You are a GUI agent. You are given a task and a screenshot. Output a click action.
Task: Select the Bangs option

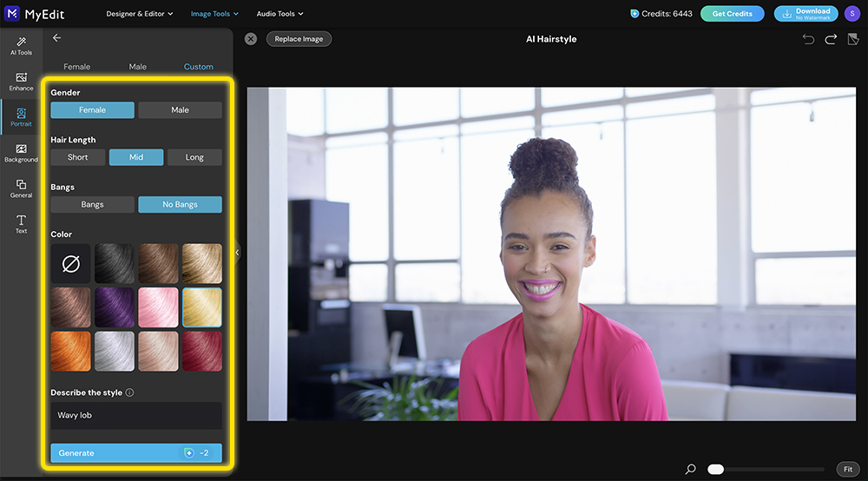[93, 204]
